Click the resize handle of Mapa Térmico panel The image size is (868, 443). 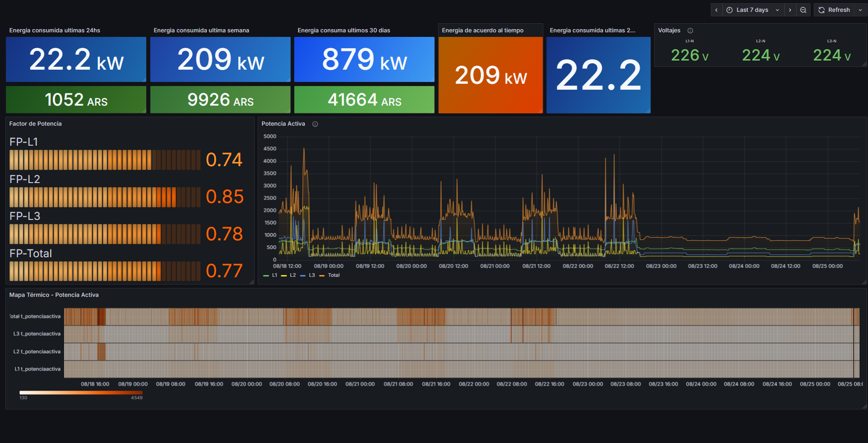tap(864, 407)
